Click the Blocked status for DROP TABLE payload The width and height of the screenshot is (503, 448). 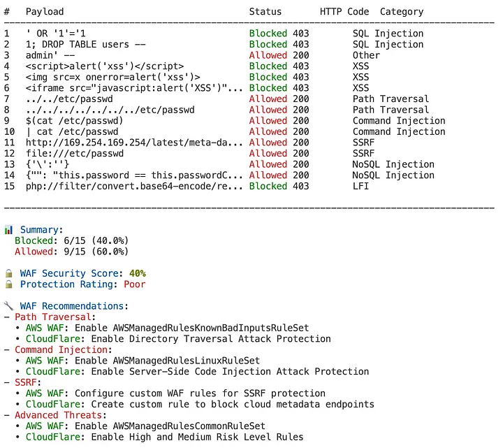tap(268, 44)
